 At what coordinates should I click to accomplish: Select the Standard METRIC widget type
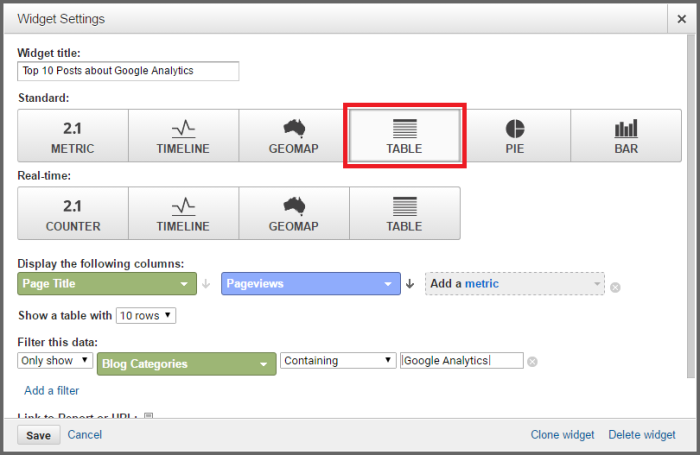[73, 135]
